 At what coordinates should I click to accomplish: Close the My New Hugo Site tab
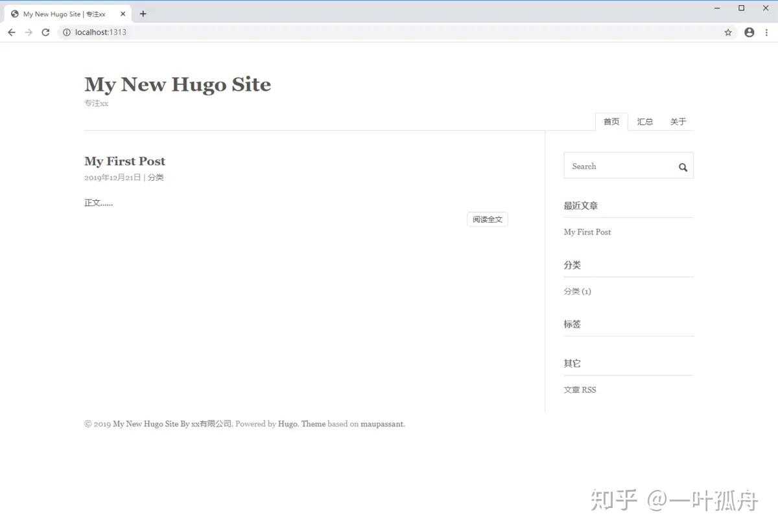(123, 14)
